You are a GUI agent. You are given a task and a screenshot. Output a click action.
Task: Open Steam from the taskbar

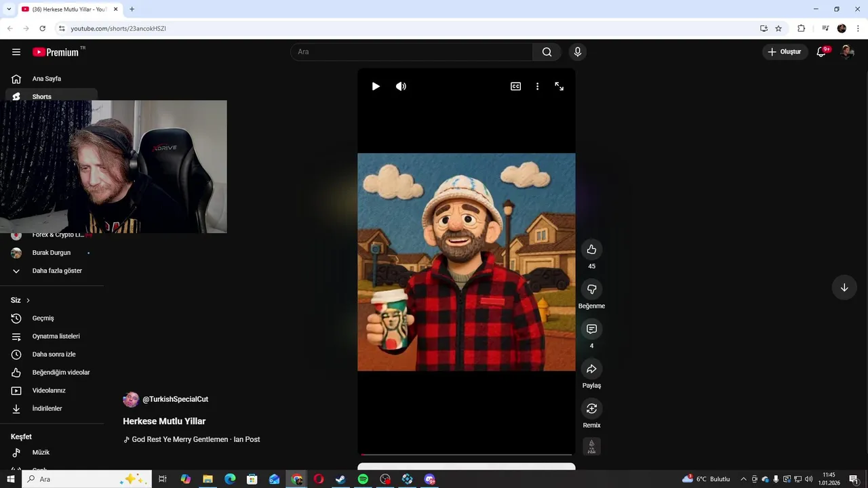pyautogui.click(x=340, y=479)
